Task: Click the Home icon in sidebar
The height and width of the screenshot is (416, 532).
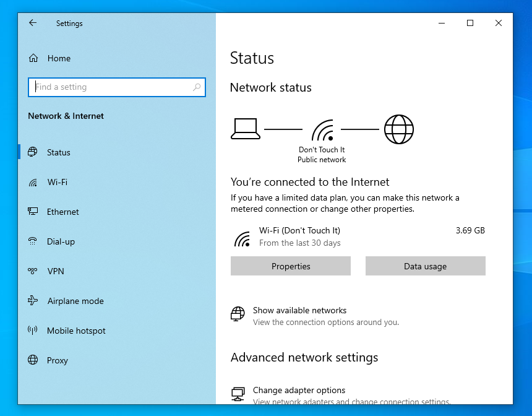Action: coord(33,58)
